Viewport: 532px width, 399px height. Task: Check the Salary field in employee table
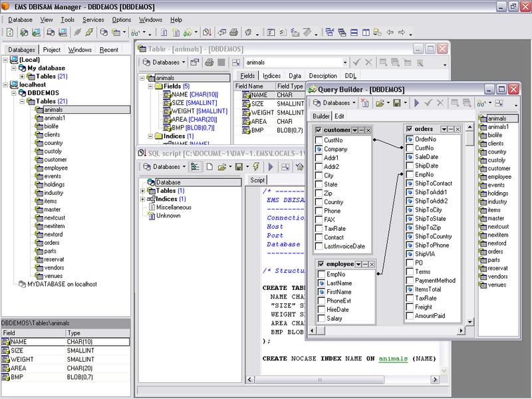pyautogui.click(x=321, y=319)
